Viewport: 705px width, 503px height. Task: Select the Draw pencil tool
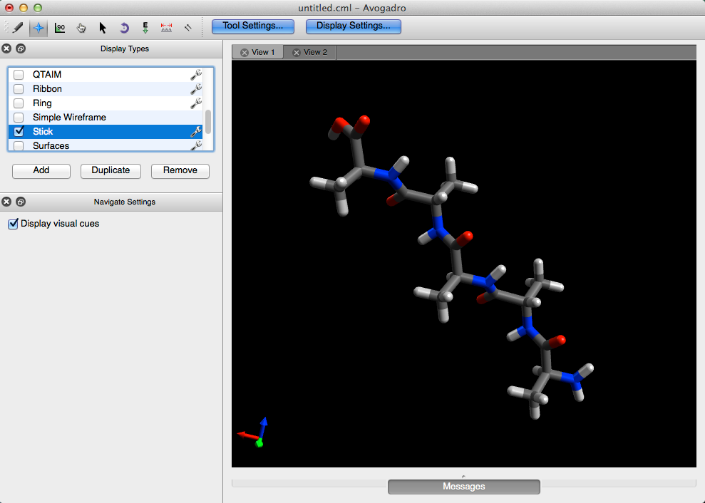pos(17,27)
